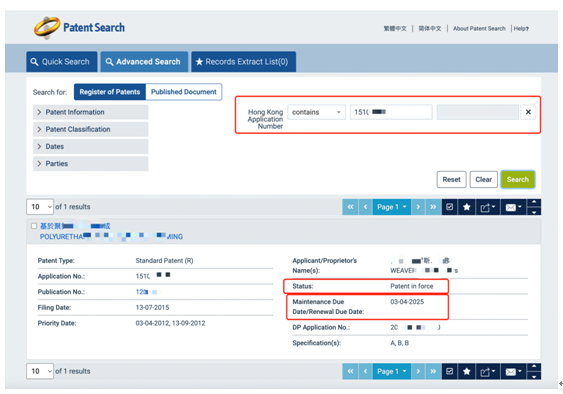Open bottom results-per-page dropdown

[40, 371]
